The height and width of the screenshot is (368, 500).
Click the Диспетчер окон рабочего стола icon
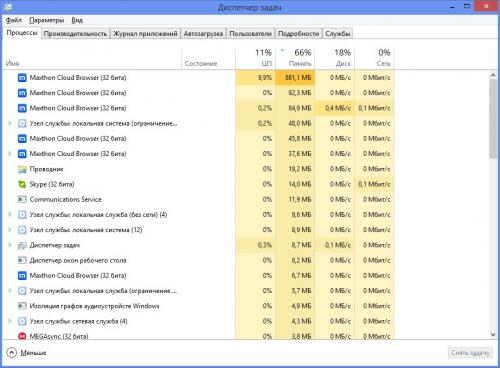click(22, 261)
